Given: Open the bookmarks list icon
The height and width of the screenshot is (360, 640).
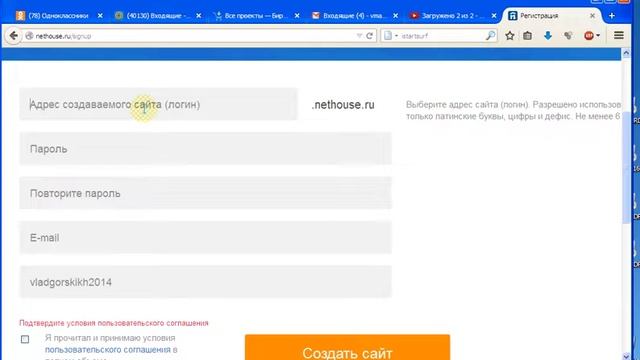Looking at the screenshot, I should tap(527, 36).
